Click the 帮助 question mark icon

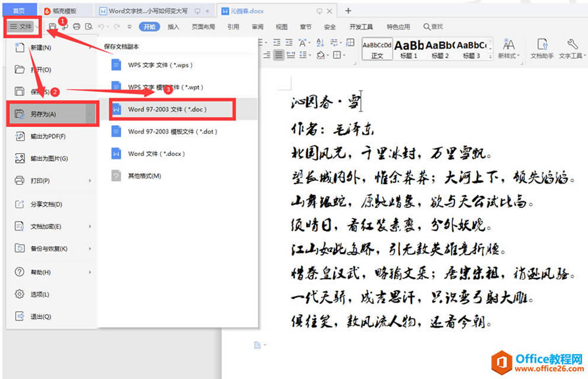[20, 272]
